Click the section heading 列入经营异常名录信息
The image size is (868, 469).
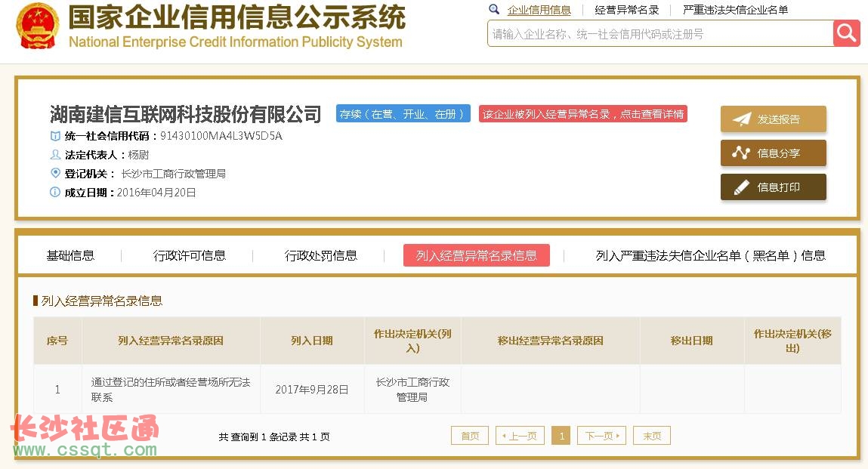click(101, 301)
